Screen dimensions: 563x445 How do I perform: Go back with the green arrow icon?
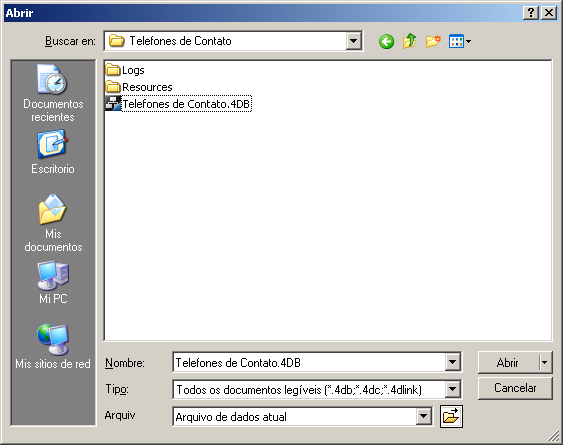click(386, 42)
